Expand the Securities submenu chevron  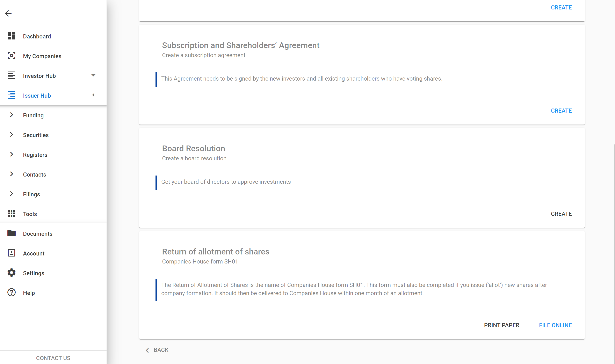tap(12, 135)
